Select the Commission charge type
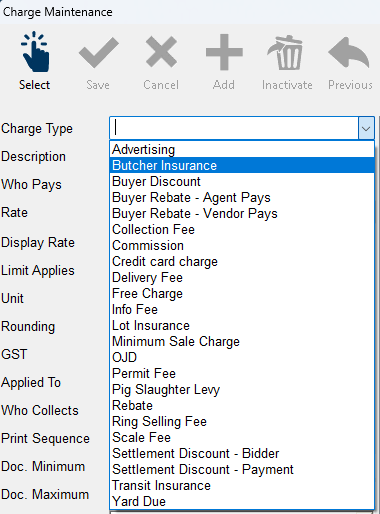Screen dimensions: 380x514 coord(242,245)
